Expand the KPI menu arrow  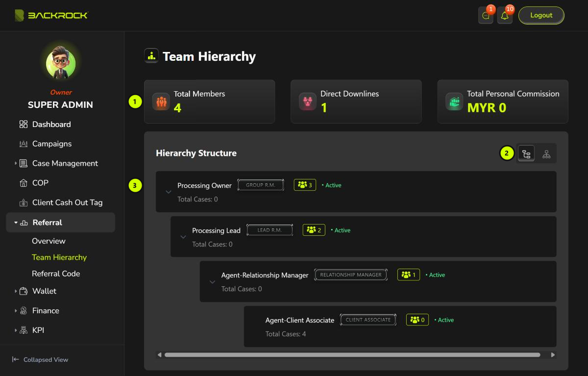coord(16,330)
